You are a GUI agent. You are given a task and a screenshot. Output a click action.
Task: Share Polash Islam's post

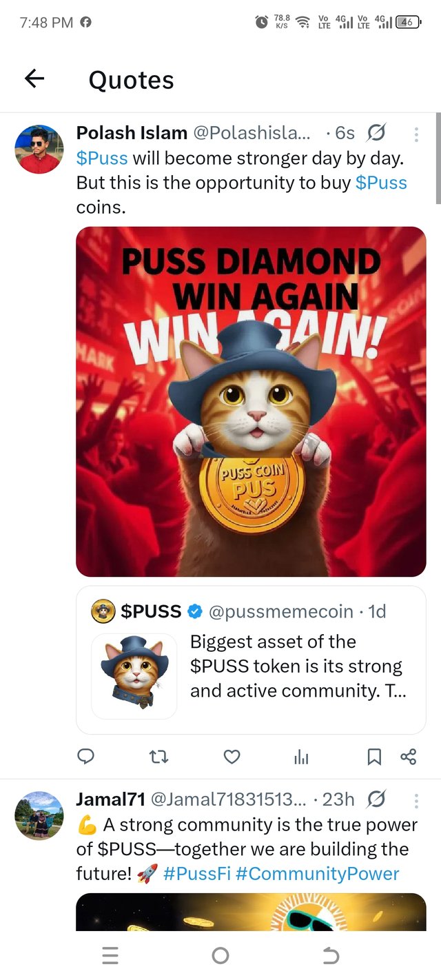(x=408, y=757)
